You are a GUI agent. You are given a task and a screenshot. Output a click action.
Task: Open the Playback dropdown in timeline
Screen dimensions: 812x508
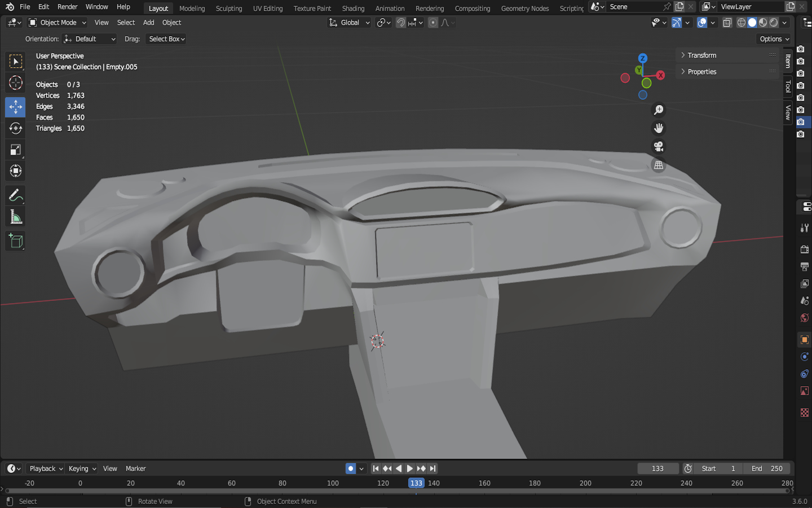coord(46,468)
